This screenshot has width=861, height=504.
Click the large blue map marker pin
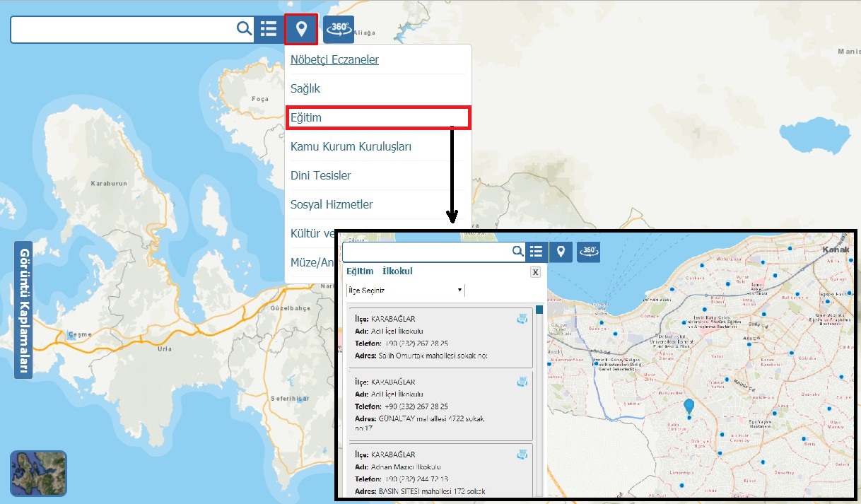(x=689, y=406)
